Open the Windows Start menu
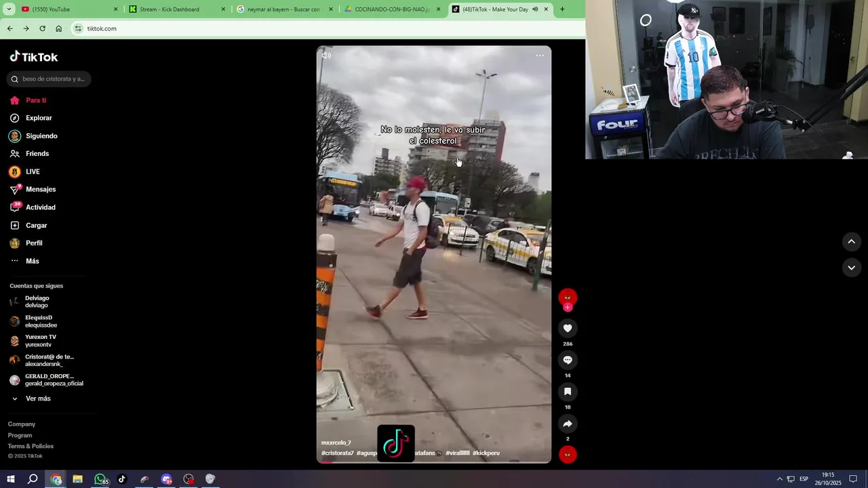Viewport: 868px width, 488px height. pyautogui.click(x=11, y=479)
